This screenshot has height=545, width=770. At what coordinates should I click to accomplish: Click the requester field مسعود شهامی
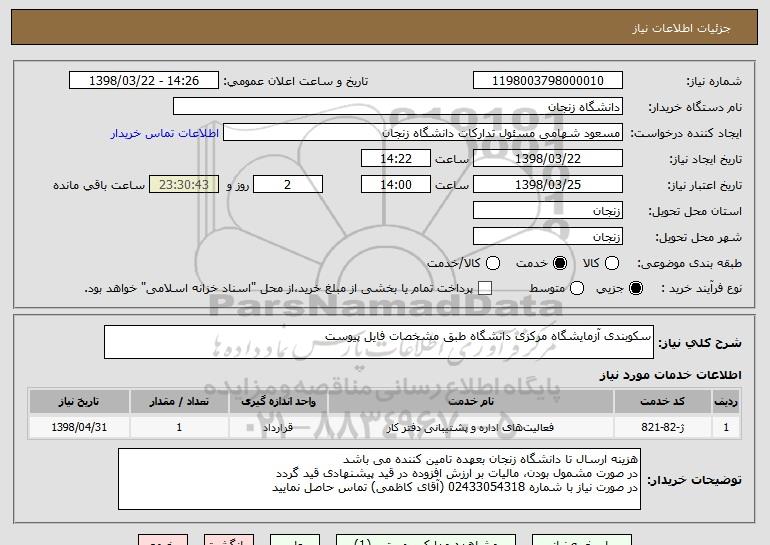click(x=423, y=133)
